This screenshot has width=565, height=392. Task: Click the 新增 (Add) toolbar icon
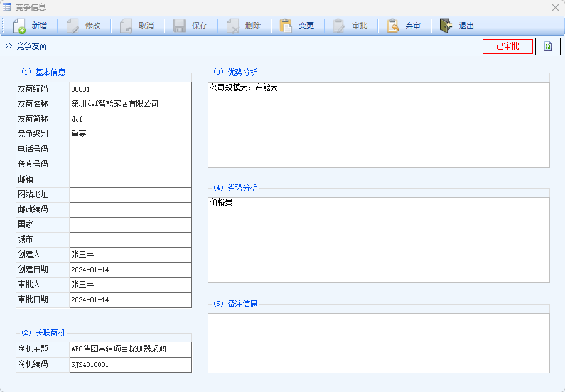coord(19,26)
